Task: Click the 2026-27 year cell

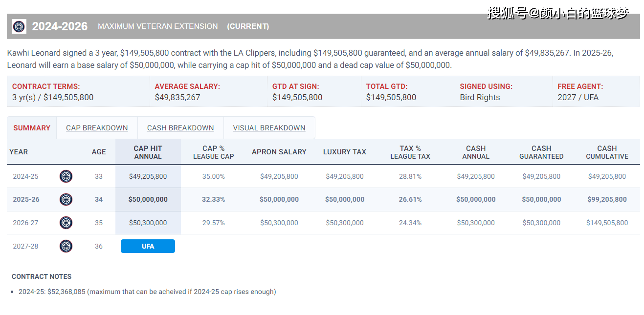Action: point(25,223)
